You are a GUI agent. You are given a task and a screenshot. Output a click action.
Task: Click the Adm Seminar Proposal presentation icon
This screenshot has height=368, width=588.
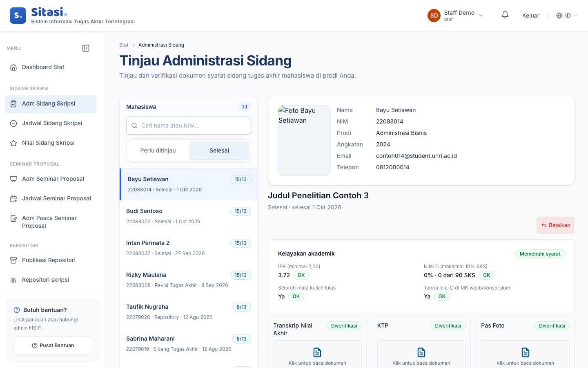point(13,179)
